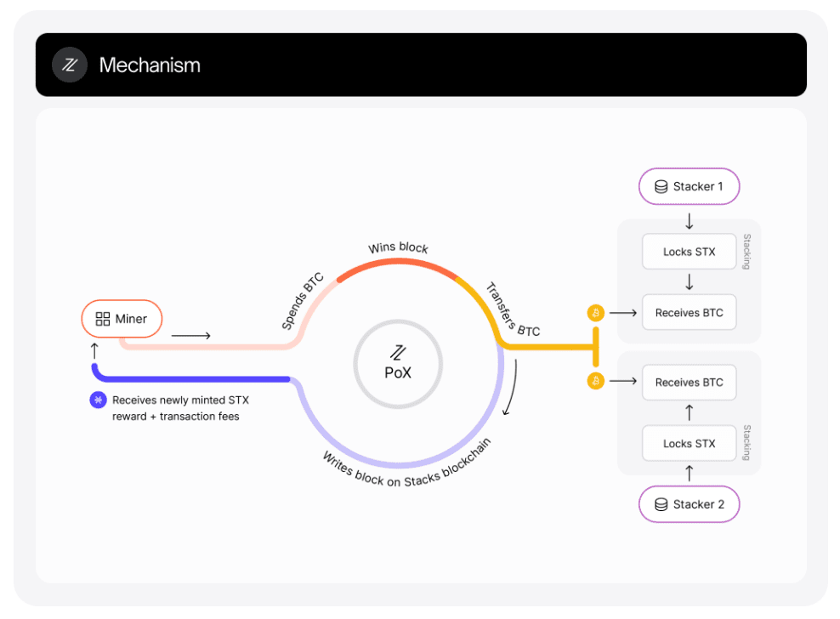Select the Bitcoin coin icon near Stacker 1
Viewport: 840px width, 619px height.
tap(596, 312)
